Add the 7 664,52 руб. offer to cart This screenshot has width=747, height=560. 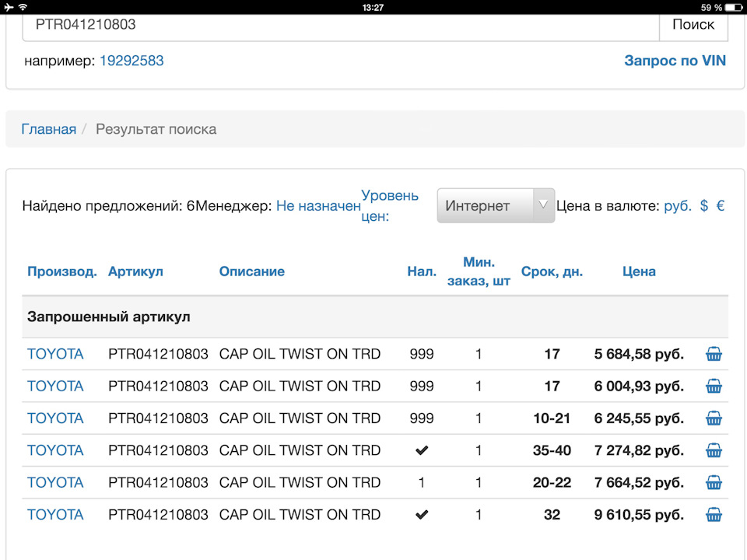pyautogui.click(x=714, y=483)
